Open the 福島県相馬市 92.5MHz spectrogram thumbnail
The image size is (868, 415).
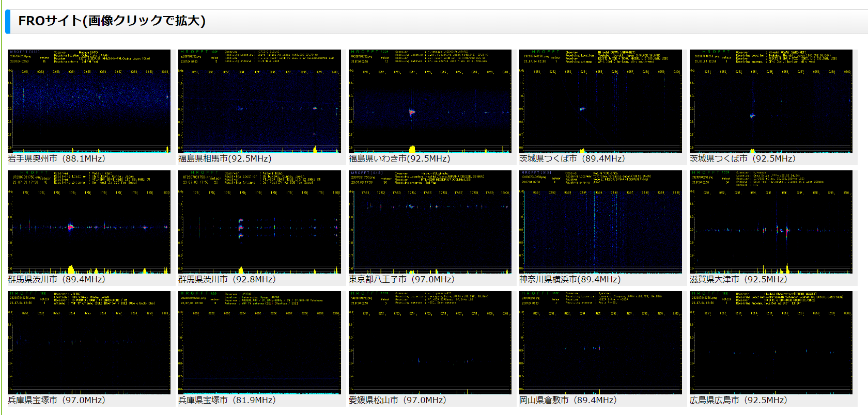click(259, 101)
